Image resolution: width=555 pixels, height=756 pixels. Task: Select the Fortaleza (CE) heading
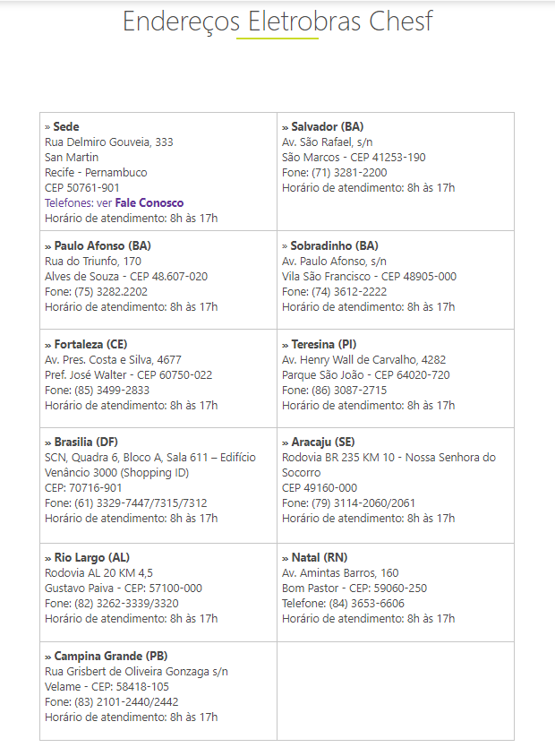(90, 344)
